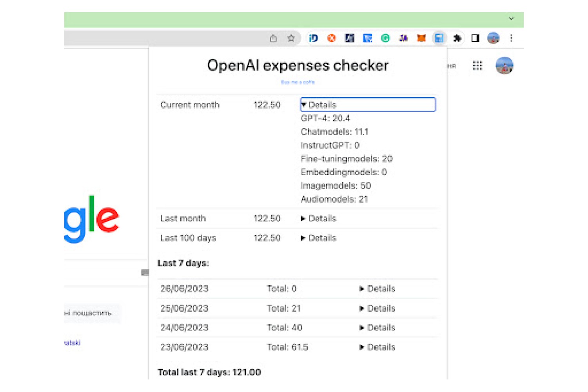
Task: Expand Details for 25/06/2023
Action: (x=377, y=309)
